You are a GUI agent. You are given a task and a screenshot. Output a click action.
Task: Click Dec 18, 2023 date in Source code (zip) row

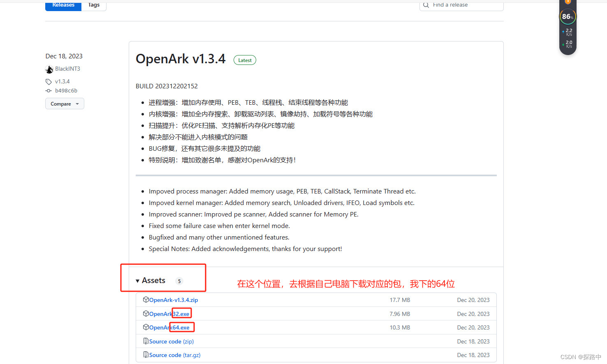[x=473, y=341]
